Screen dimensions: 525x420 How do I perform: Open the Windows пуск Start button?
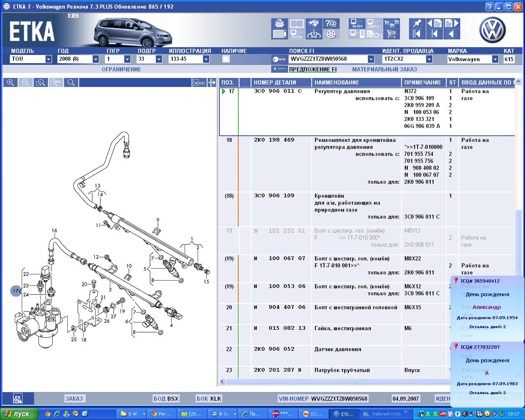coord(19,414)
